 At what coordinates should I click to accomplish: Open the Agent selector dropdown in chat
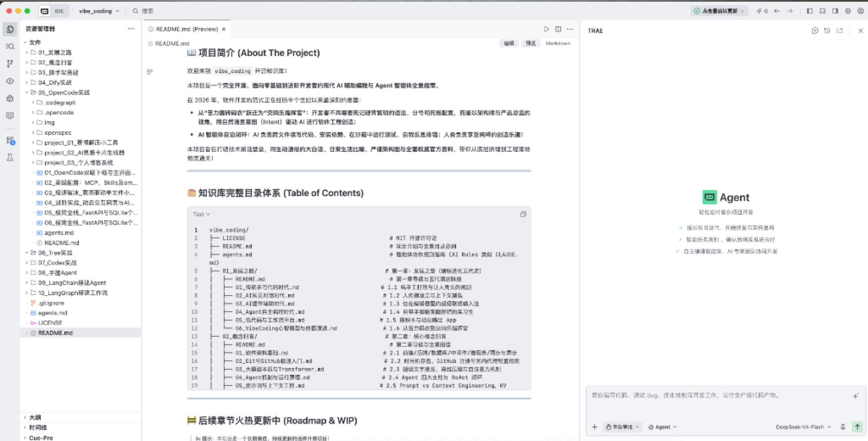point(662,427)
